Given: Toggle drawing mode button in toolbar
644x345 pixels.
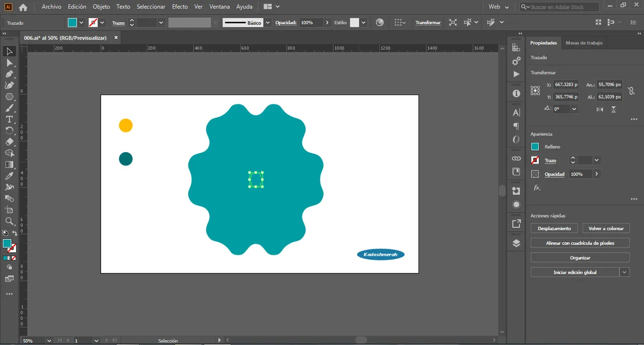Looking at the screenshot, I should (9, 267).
